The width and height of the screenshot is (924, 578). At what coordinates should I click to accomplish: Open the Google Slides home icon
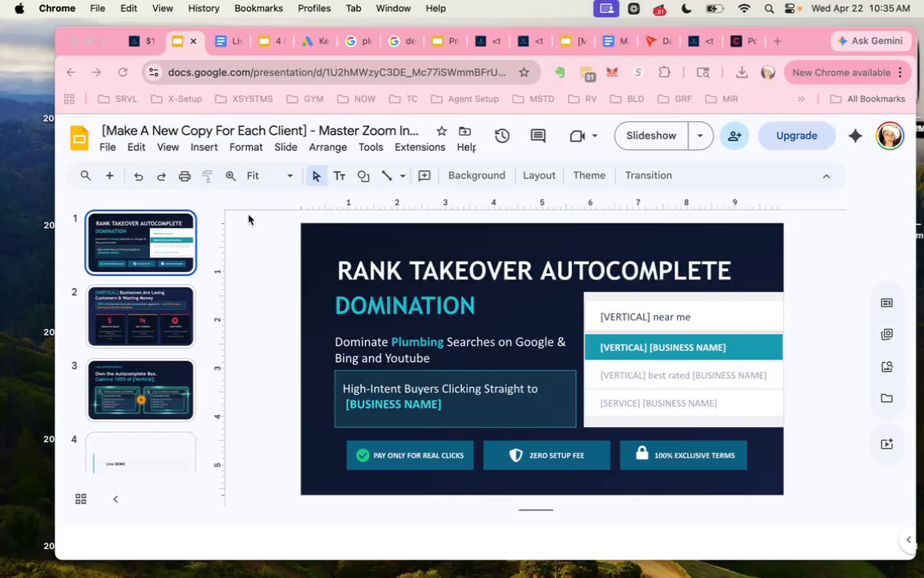click(x=79, y=138)
